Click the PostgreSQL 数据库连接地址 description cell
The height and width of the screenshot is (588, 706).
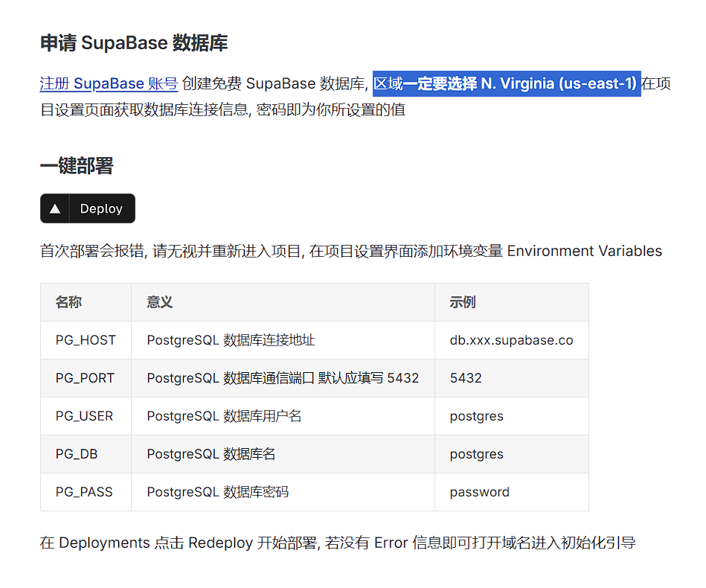(231, 340)
